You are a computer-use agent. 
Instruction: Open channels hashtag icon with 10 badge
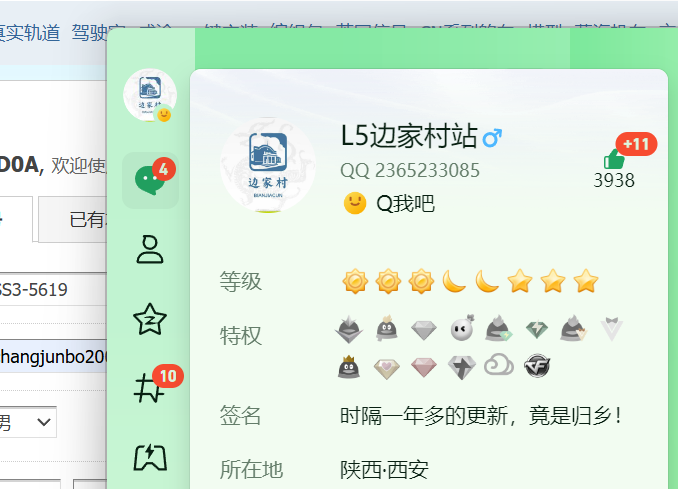[150, 389]
